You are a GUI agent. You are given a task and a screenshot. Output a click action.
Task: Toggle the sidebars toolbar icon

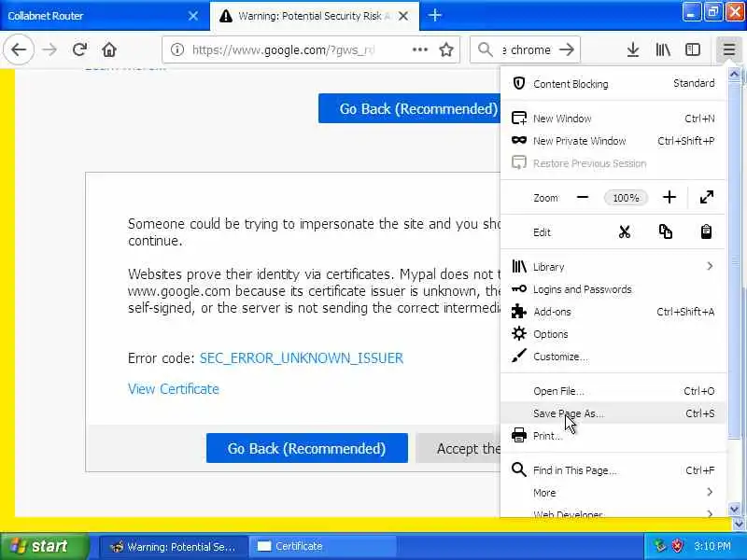693,49
